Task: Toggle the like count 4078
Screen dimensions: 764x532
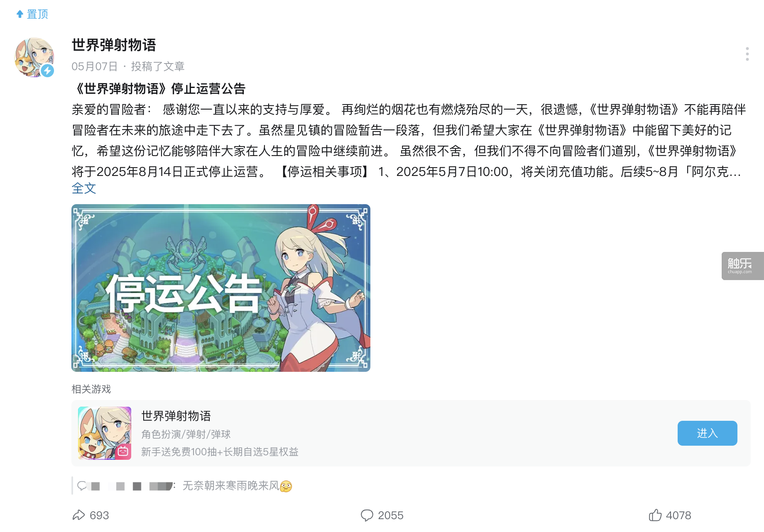Action: coord(678,515)
